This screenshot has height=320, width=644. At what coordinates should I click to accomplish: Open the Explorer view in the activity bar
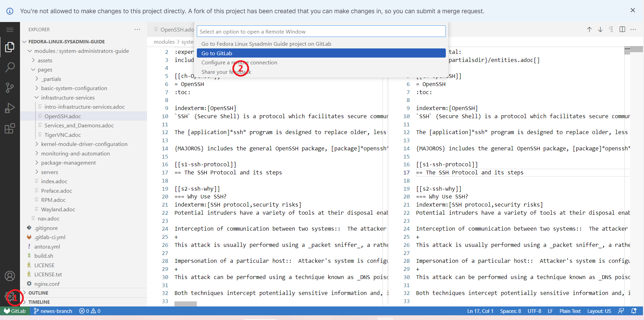click(x=10, y=47)
